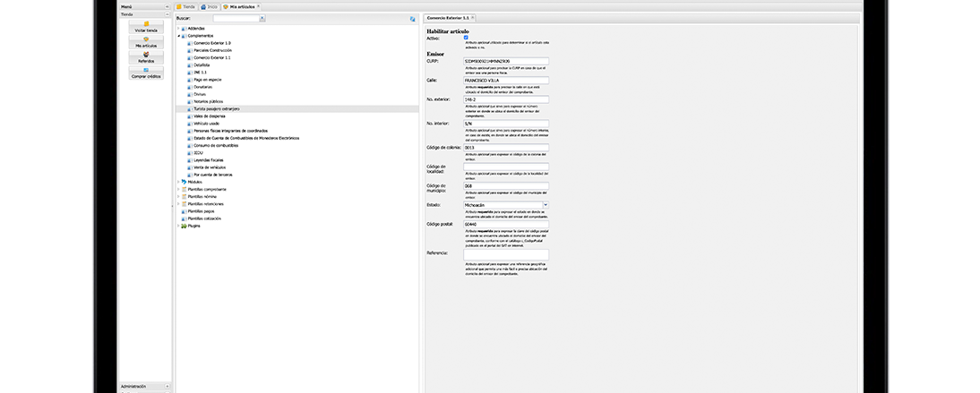This screenshot has width=980, height=393.
Task: Click the refresh icon beside the search bar
Action: coord(413,18)
